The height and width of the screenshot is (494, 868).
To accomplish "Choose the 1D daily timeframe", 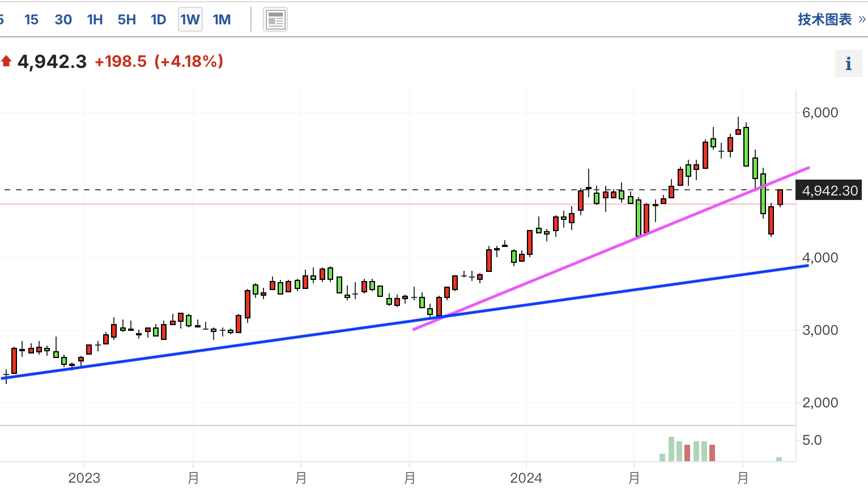I will click(x=158, y=20).
